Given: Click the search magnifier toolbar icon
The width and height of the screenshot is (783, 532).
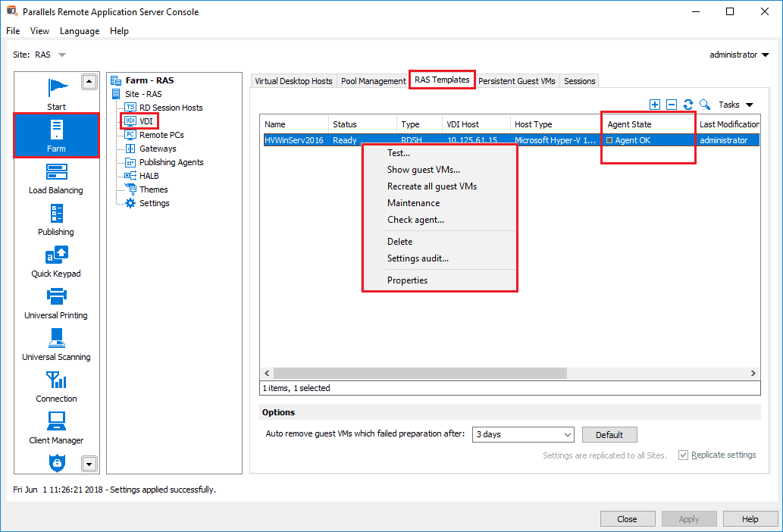Looking at the screenshot, I should pyautogui.click(x=705, y=105).
